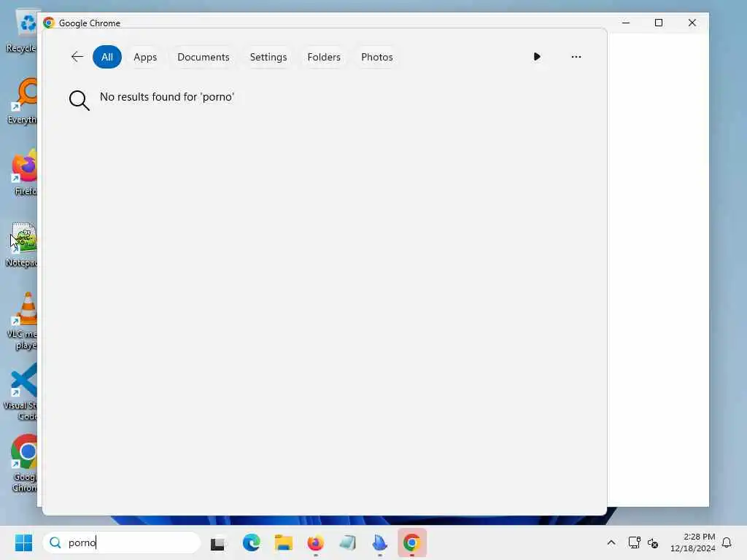
Task: Click the muted volume tray icon
Action: click(x=653, y=542)
